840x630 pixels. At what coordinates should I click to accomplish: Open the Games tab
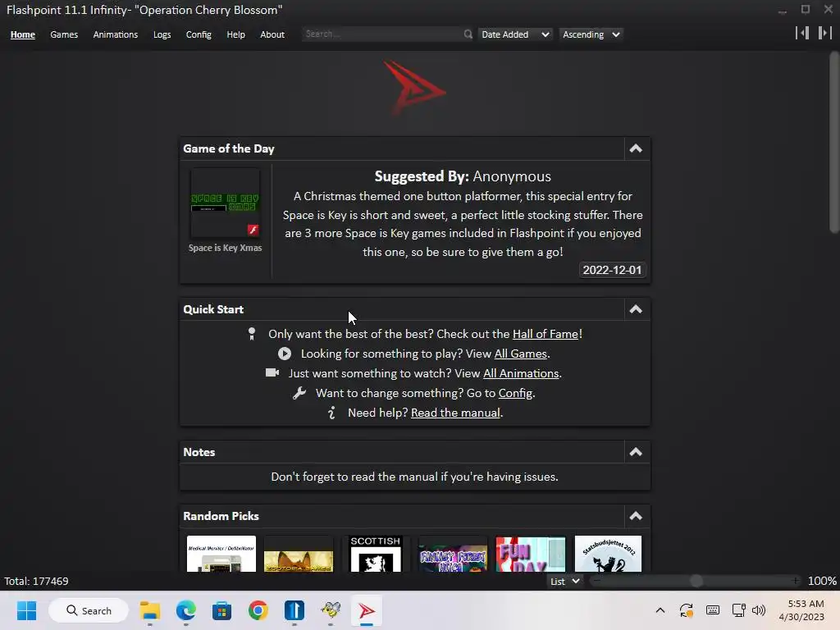64,34
